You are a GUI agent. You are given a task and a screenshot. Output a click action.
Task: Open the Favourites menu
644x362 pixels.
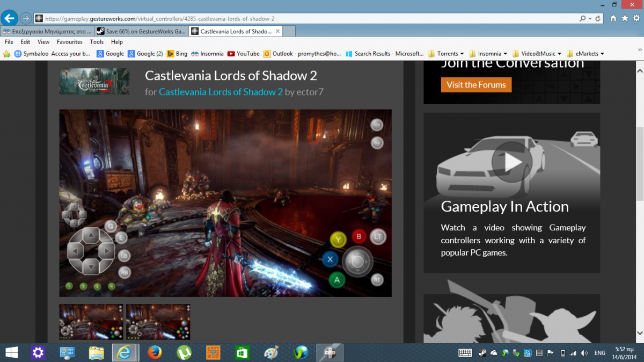70,42
